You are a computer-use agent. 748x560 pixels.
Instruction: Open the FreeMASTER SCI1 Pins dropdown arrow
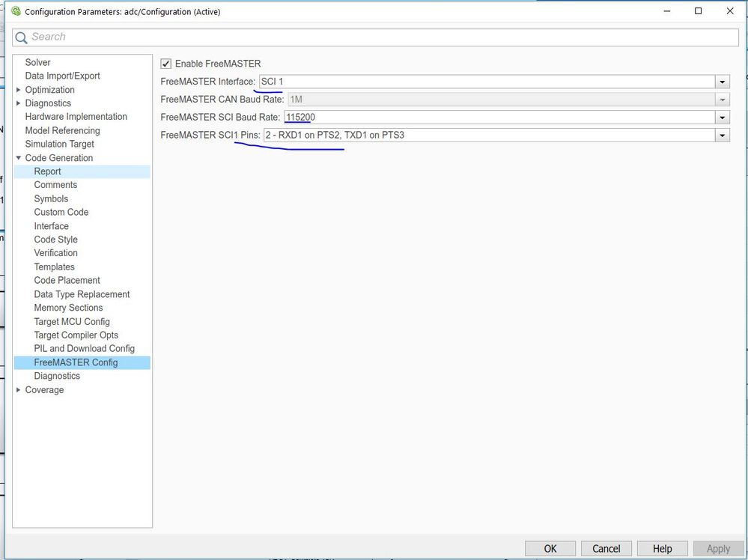pos(723,136)
